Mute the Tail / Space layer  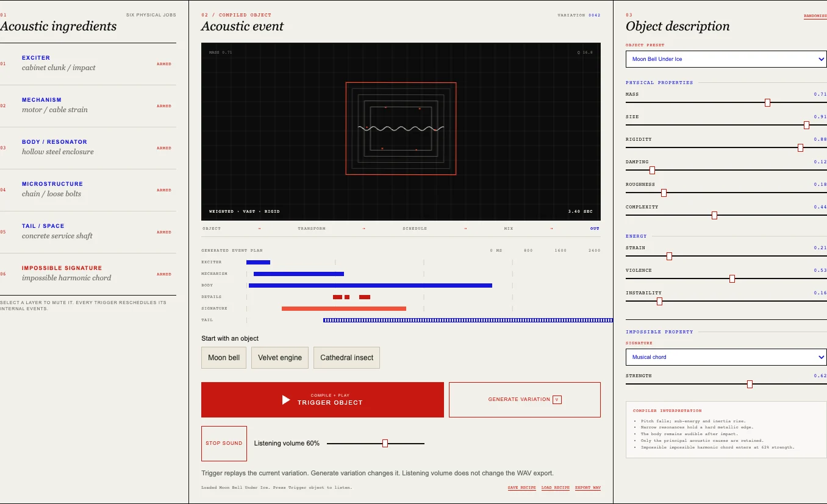(88, 232)
